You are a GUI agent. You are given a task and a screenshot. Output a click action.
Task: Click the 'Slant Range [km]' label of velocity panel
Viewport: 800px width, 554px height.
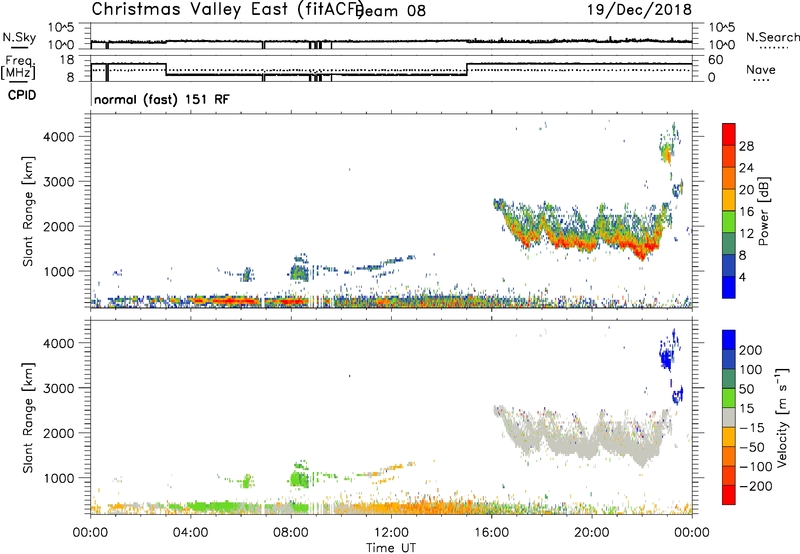click(x=28, y=417)
